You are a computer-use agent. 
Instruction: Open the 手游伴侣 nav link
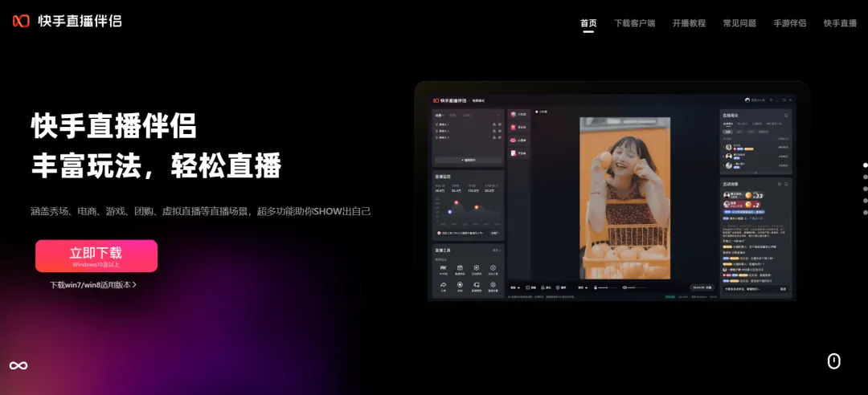coord(790,23)
